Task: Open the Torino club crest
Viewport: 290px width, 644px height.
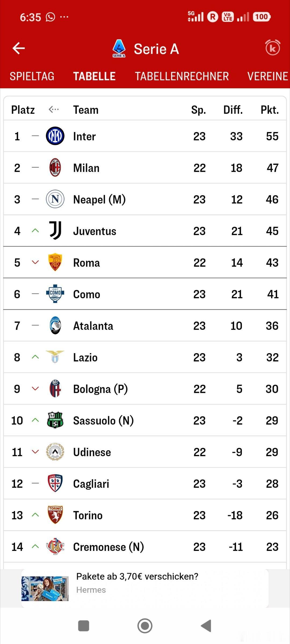Action: coord(55,515)
